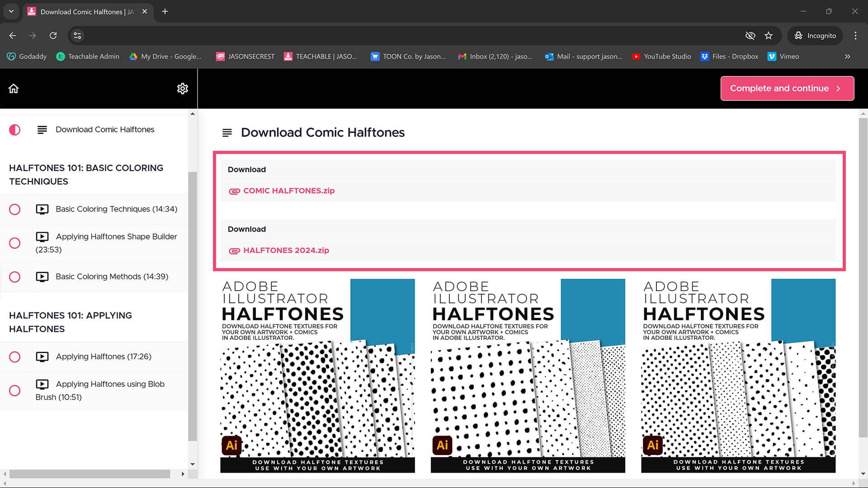Open Applying Halftones Shape Builder lecture
Image resolution: width=868 pixels, height=488 pixels.
coord(106,243)
